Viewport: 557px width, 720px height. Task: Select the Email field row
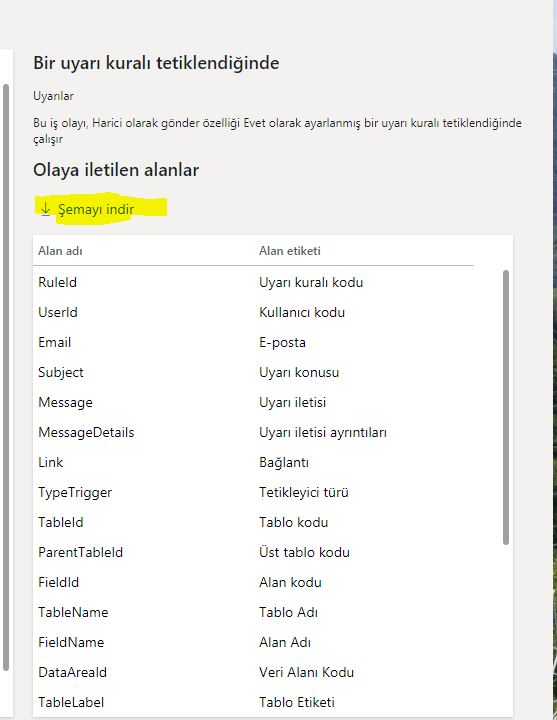tap(253, 342)
